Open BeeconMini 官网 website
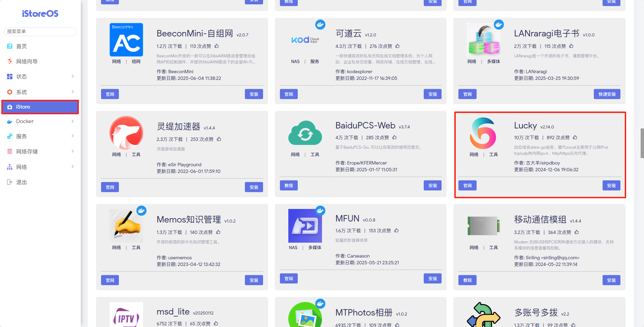Viewport: 644px width, 327px height. pos(110,94)
